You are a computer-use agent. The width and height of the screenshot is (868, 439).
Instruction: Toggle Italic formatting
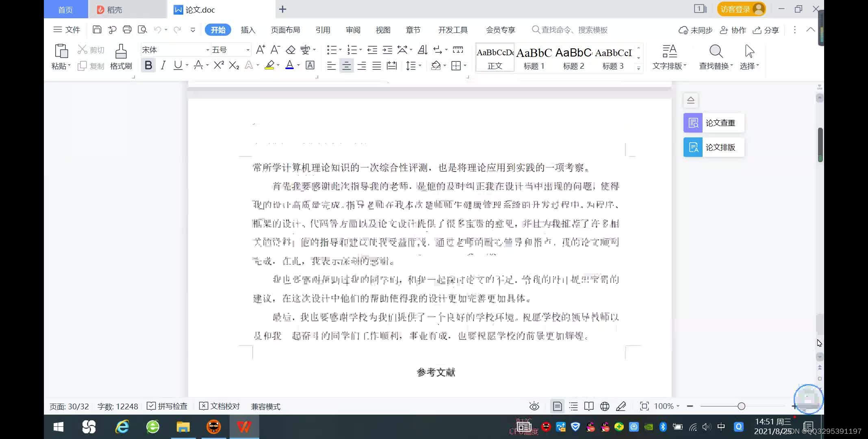pyautogui.click(x=163, y=65)
